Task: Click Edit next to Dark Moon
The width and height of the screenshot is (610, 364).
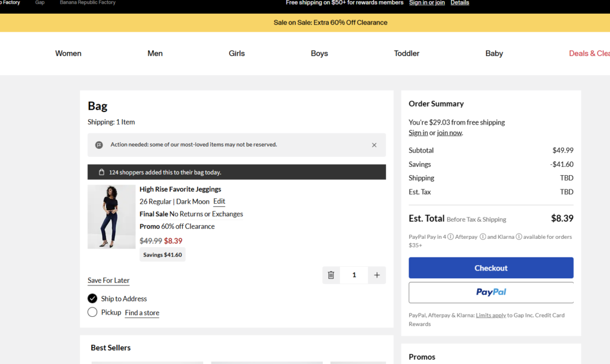Action: point(219,201)
